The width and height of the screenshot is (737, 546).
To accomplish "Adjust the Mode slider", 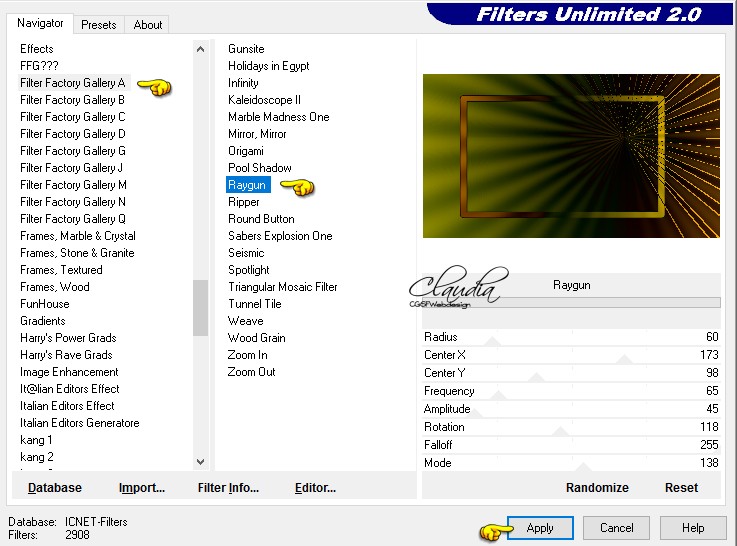I will coord(571,463).
